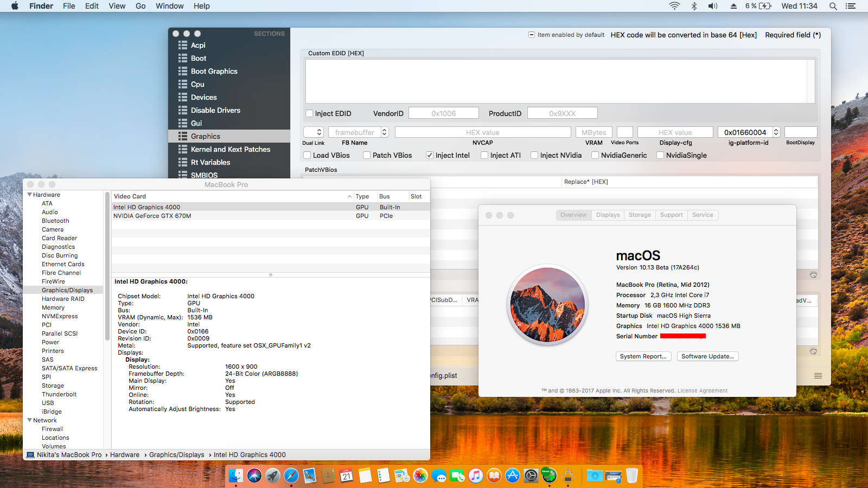Image resolution: width=868 pixels, height=488 pixels.
Task: Click the Spotlight search icon
Action: click(833, 6)
